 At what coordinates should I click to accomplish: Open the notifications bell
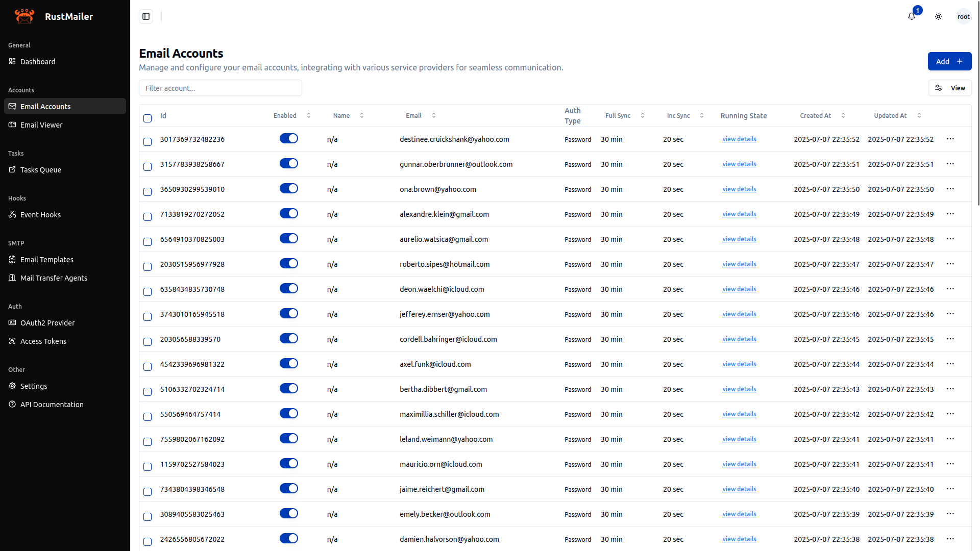[x=912, y=16]
